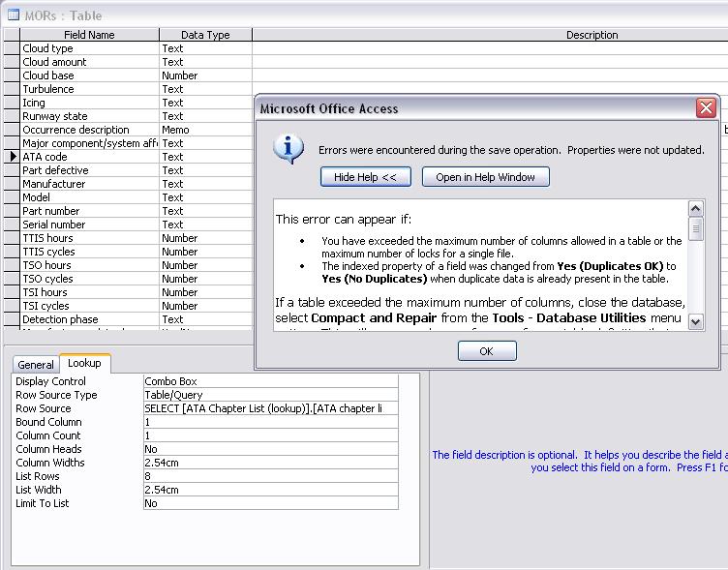Click Limit To List No field
Viewport: 728px width, 570px height.
pos(271,503)
